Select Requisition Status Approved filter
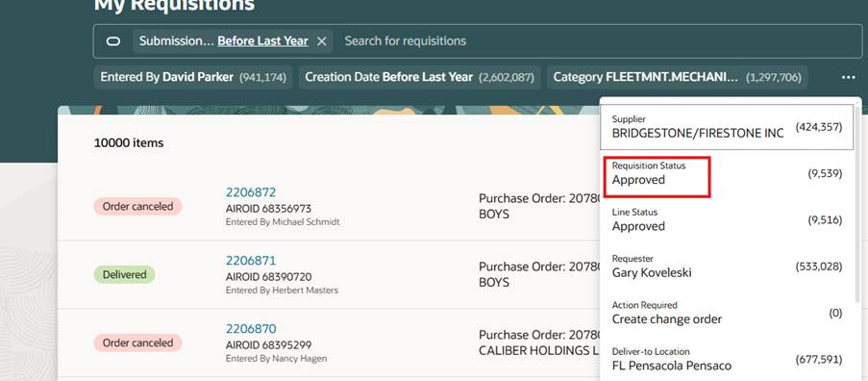The width and height of the screenshot is (868, 381). click(727, 173)
